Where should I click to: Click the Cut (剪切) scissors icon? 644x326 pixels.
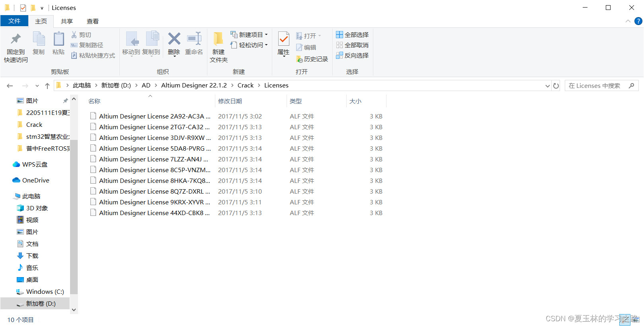(74, 35)
